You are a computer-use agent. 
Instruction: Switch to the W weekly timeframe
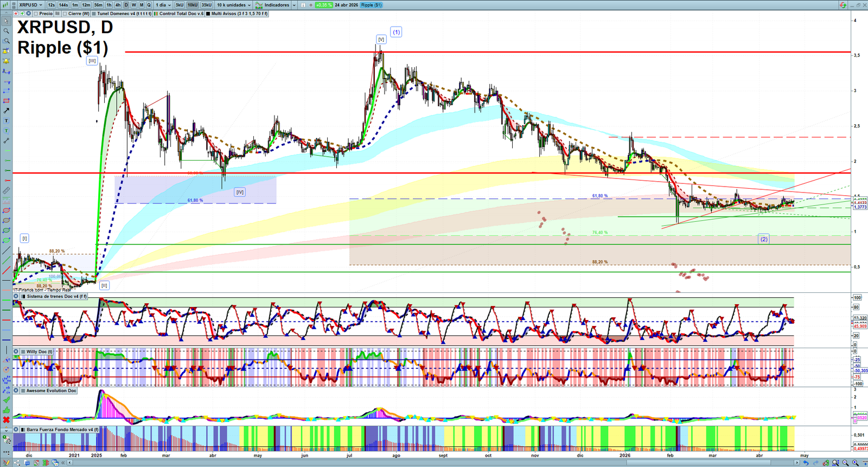134,5
